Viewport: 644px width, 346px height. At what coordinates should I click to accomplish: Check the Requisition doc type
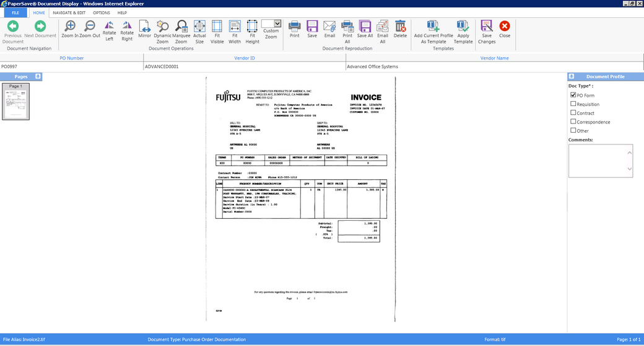click(573, 104)
